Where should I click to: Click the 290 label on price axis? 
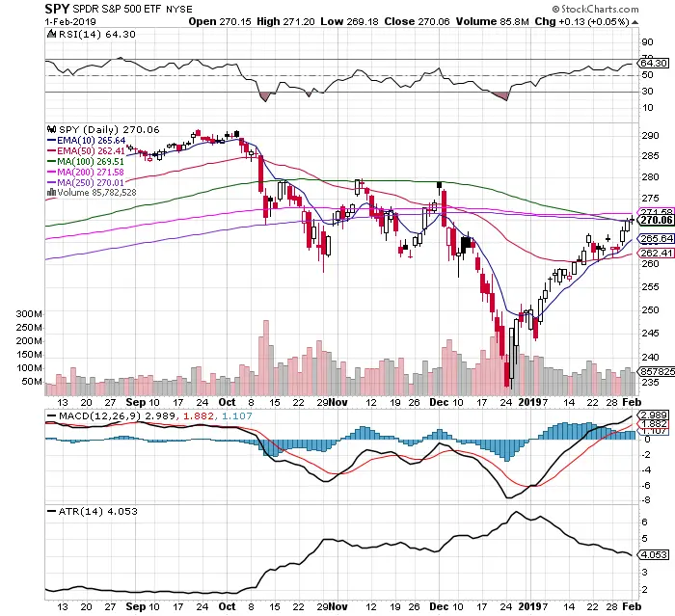tap(650, 136)
